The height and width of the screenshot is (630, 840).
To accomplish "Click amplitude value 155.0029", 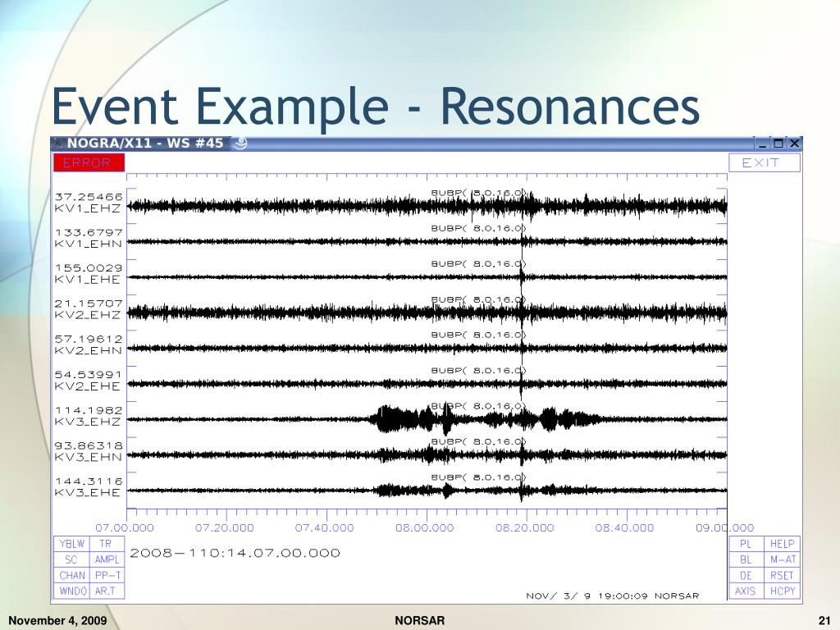I will click(x=89, y=268).
